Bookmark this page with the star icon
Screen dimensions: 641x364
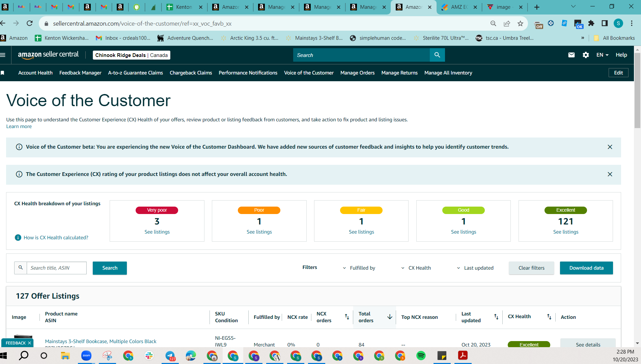tap(520, 23)
